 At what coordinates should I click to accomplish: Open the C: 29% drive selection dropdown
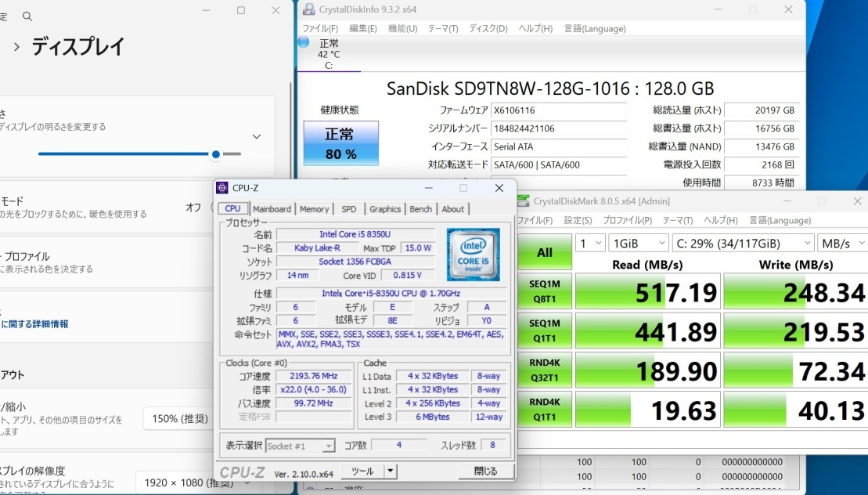point(741,243)
